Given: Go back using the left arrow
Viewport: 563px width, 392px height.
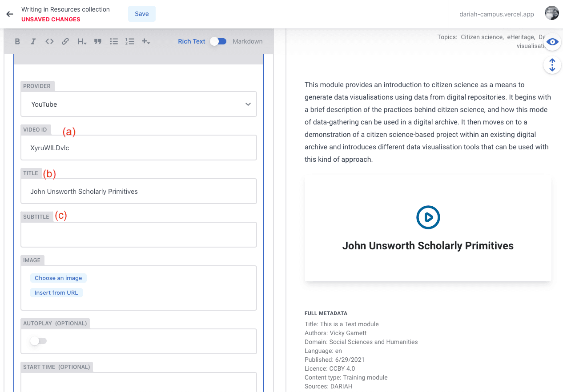Looking at the screenshot, I should pyautogui.click(x=10, y=14).
